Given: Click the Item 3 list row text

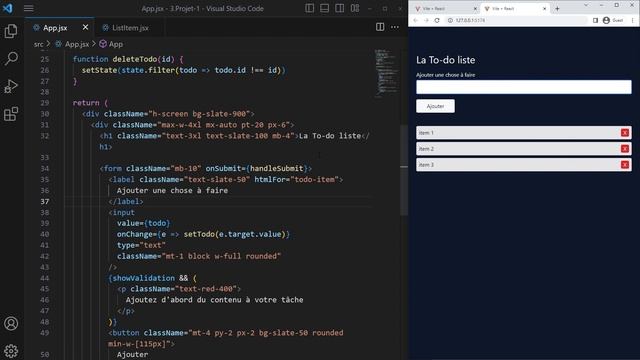Looking at the screenshot, I should click(426, 164).
